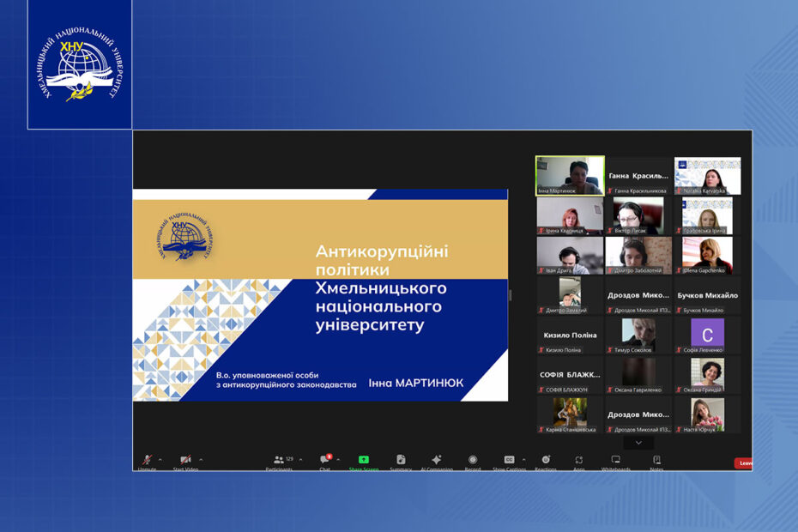The width and height of the screenshot is (798, 532).
Task: Show more participants with the down chevron
Action: point(638,443)
